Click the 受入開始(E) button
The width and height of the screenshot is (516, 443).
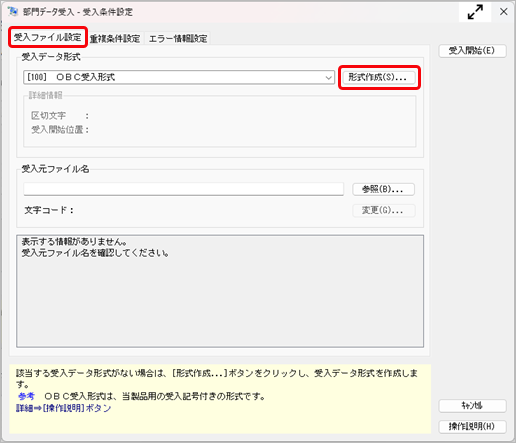pyautogui.click(x=472, y=51)
